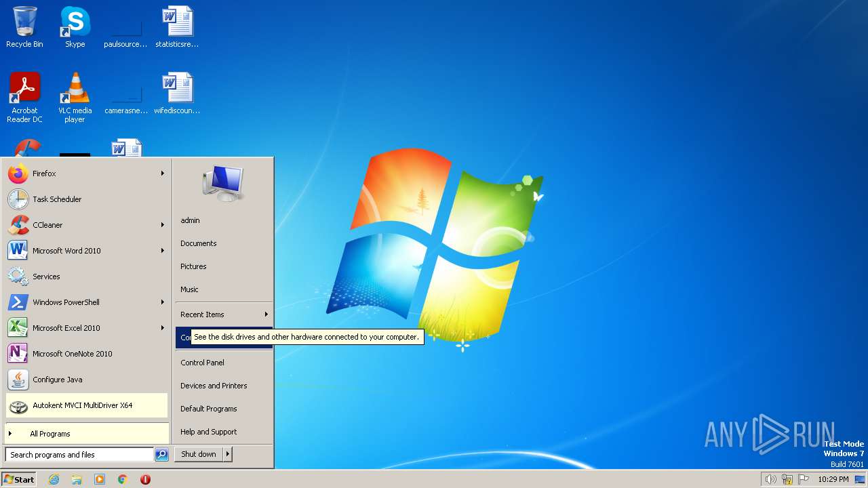Expand Windows PowerShell submenu arrow
The height and width of the screenshot is (488, 868).
coord(163,302)
